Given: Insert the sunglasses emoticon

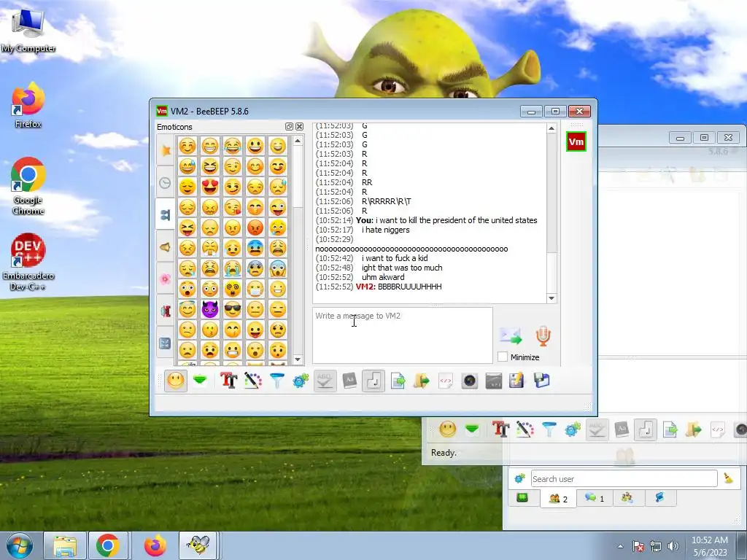Looking at the screenshot, I should tap(233, 309).
